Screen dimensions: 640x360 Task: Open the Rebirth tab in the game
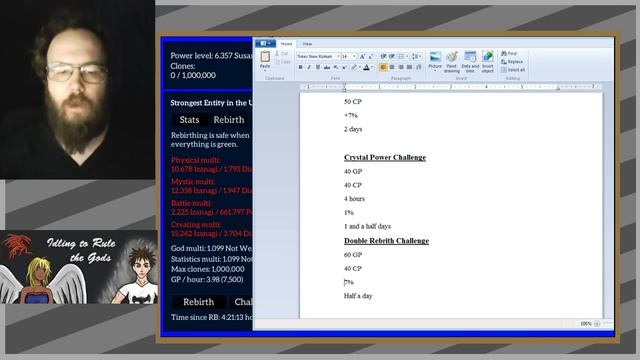[229, 120]
